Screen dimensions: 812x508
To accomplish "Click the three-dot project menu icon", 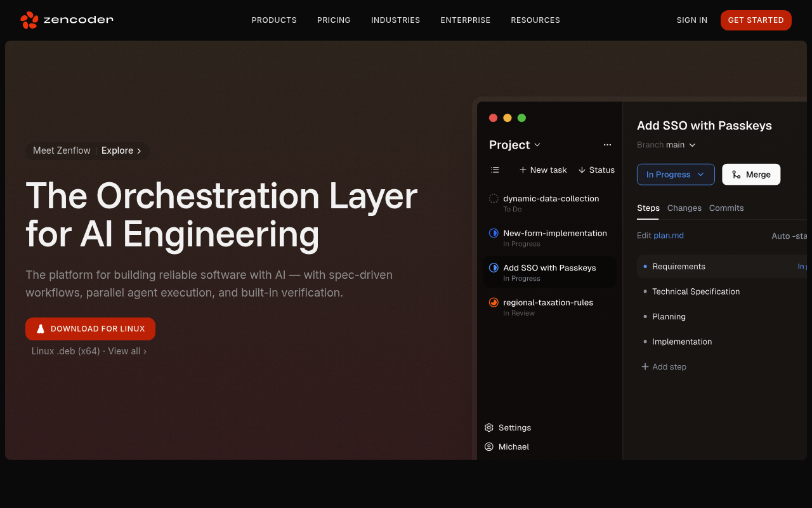I will [x=607, y=145].
